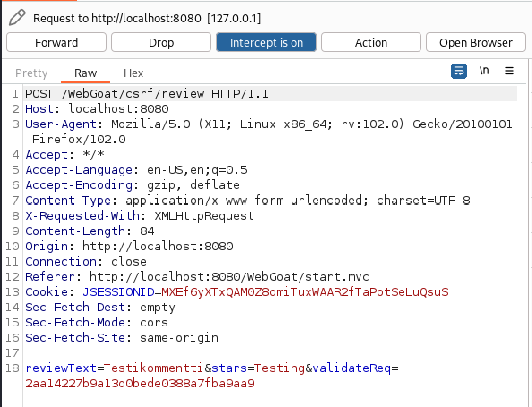Click the Content-Length value 84
Viewport: 532px width, 407px height.
[147, 231]
